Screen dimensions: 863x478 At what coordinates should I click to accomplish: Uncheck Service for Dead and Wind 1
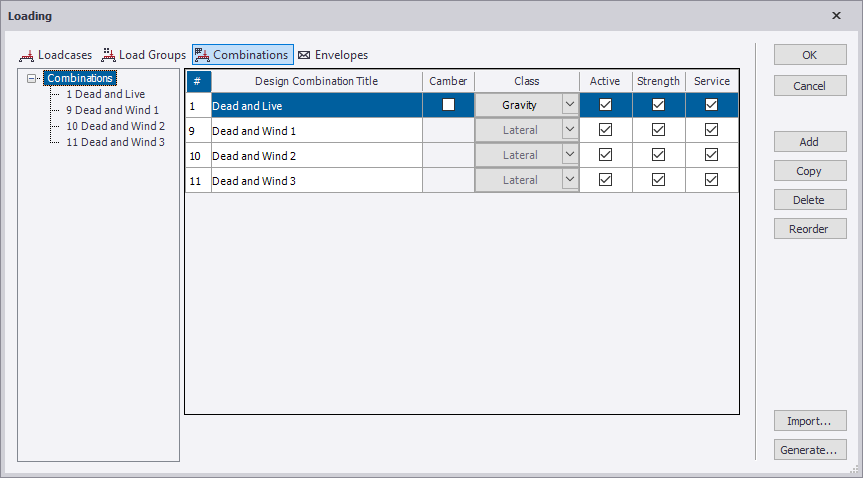(x=711, y=130)
